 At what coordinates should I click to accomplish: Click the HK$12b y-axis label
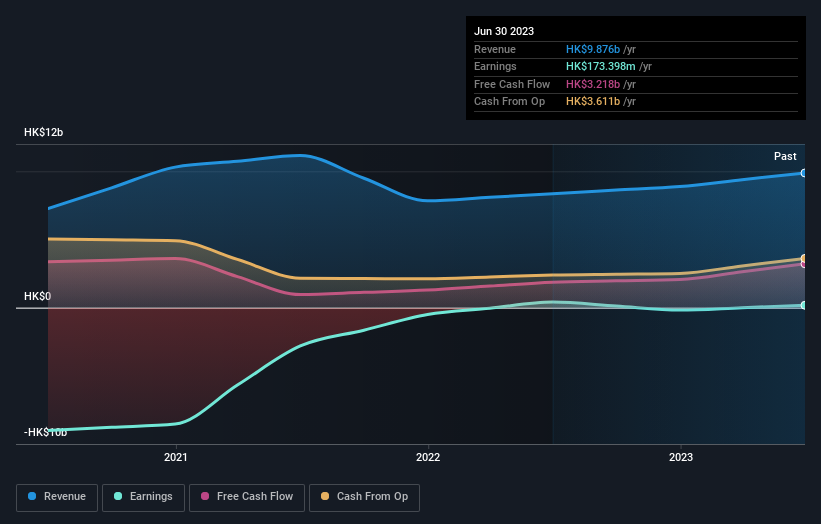click(x=43, y=132)
